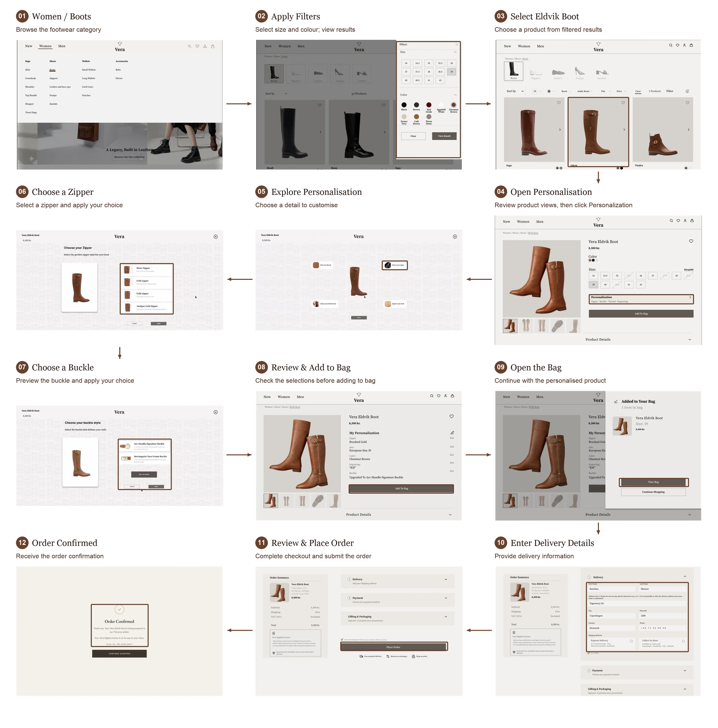Viewport: 718px width, 728px height.
Task: Expand Product Details on the step 04 page
Action: click(689, 339)
